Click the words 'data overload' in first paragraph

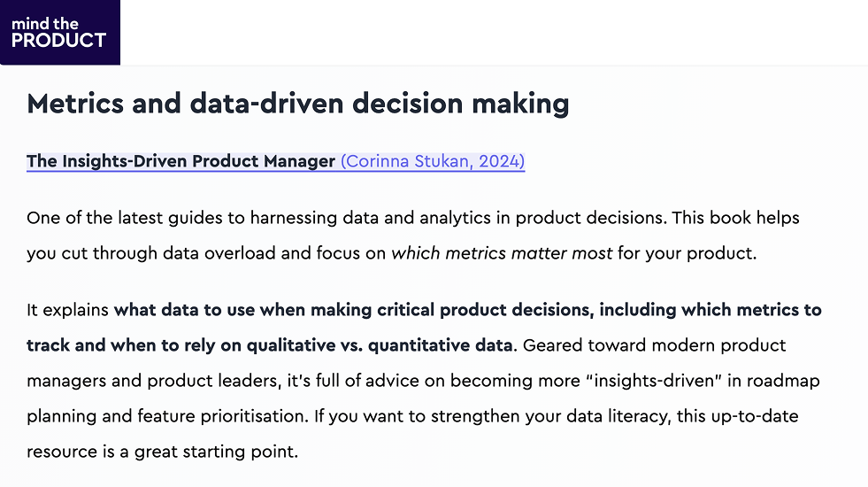(219, 253)
